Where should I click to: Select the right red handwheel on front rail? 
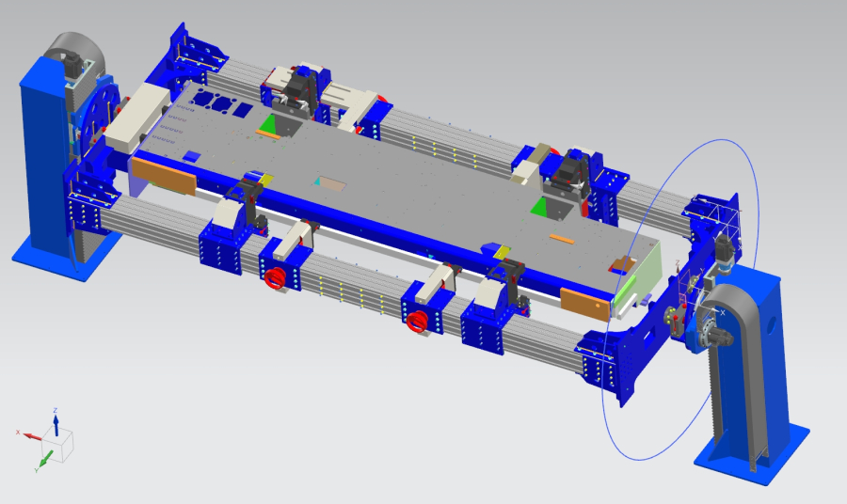[419, 323]
